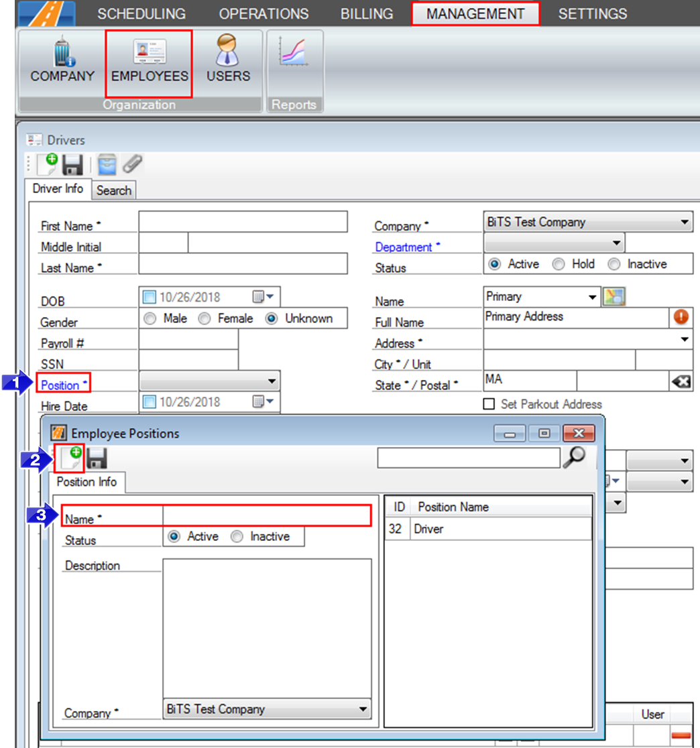Viewport: 700px width, 748px height.
Task: Click the position Name input field
Action: 267,516
